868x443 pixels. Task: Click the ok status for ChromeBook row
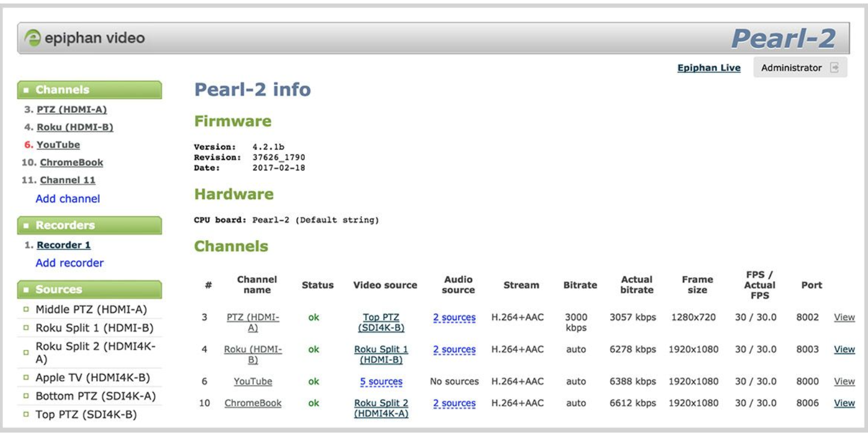click(x=313, y=403)
